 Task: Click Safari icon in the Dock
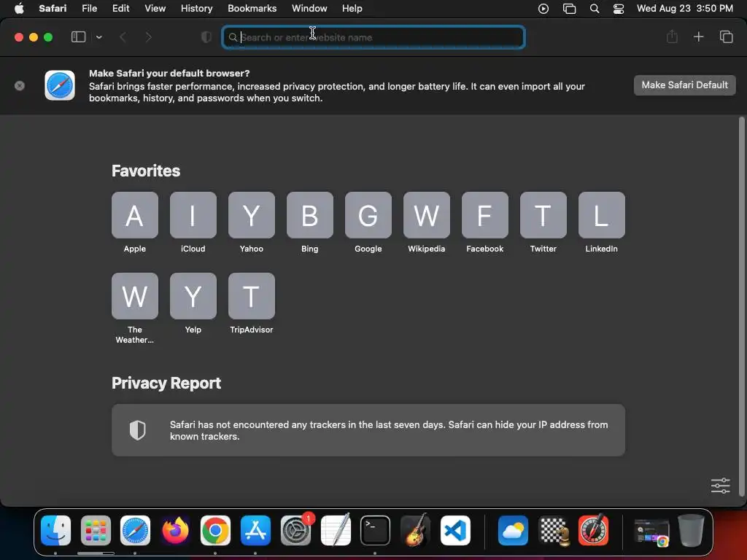[x=135, y=530]
